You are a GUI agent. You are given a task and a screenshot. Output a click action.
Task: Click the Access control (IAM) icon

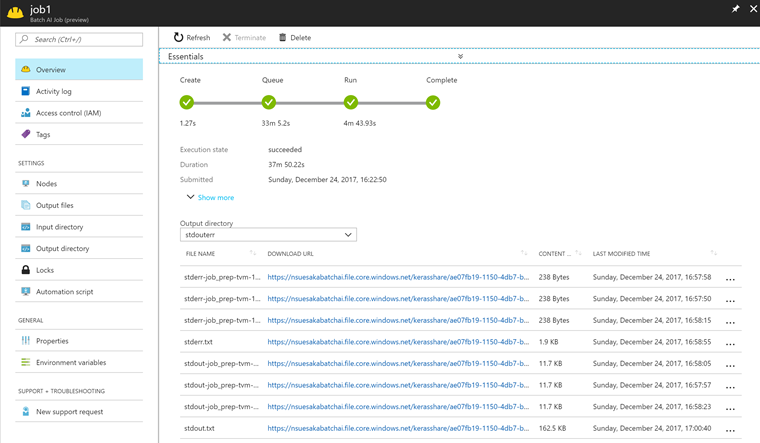tap(26, 113)
